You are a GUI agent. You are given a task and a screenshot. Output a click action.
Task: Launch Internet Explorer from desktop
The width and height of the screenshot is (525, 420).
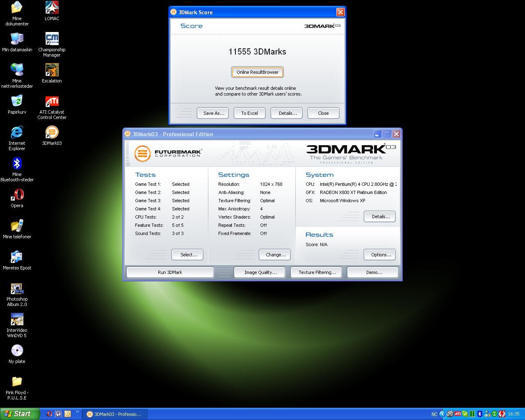pos(17,138)
